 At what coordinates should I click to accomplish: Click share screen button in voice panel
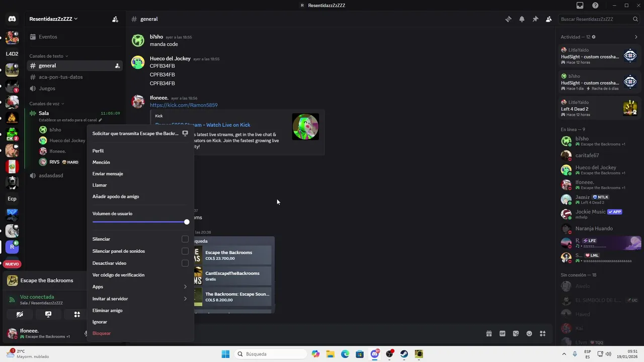[x=48, y=314]
